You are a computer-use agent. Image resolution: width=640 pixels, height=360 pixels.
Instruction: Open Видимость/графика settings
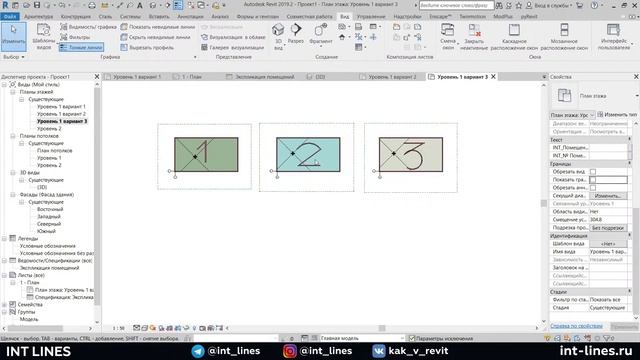pyautogui.click(x=88, y=27)
